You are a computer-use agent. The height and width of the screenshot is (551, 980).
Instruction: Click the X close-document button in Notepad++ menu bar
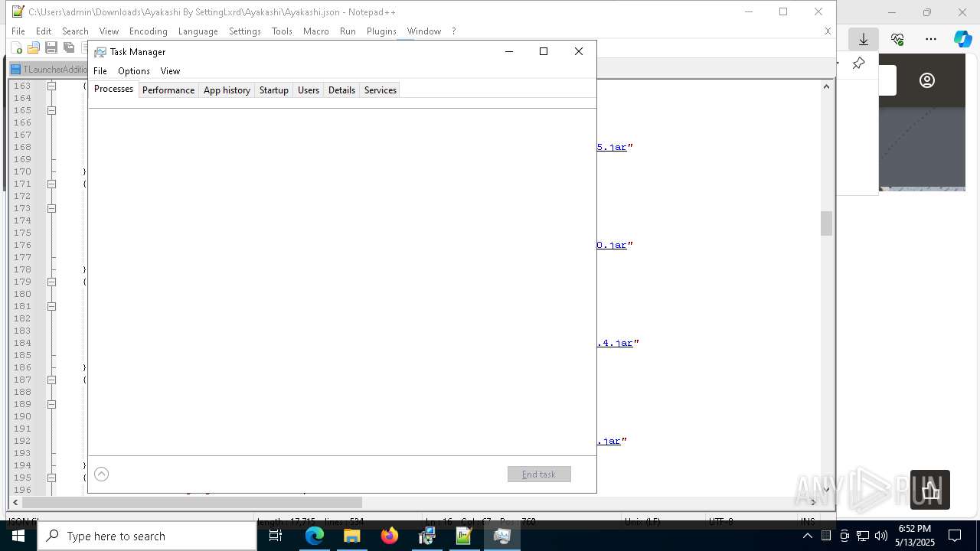tap(828, 31)
